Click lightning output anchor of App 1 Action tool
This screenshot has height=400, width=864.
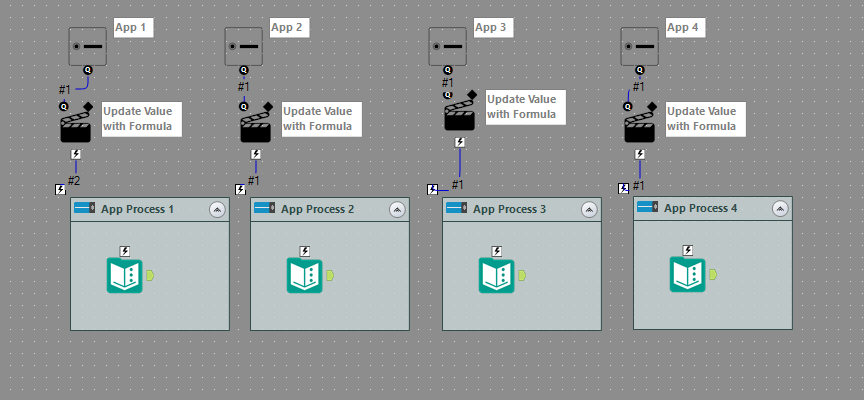tap(76, 154)
